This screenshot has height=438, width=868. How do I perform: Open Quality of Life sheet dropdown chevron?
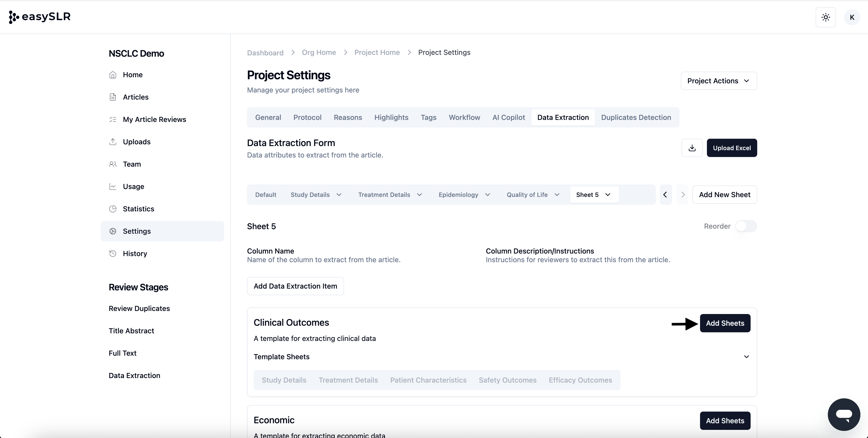(x=557, y=195)
